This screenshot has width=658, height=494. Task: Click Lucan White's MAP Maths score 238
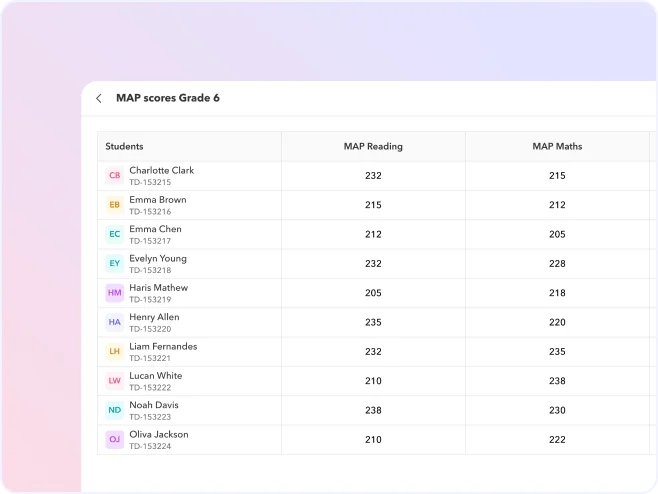point(557,381)
